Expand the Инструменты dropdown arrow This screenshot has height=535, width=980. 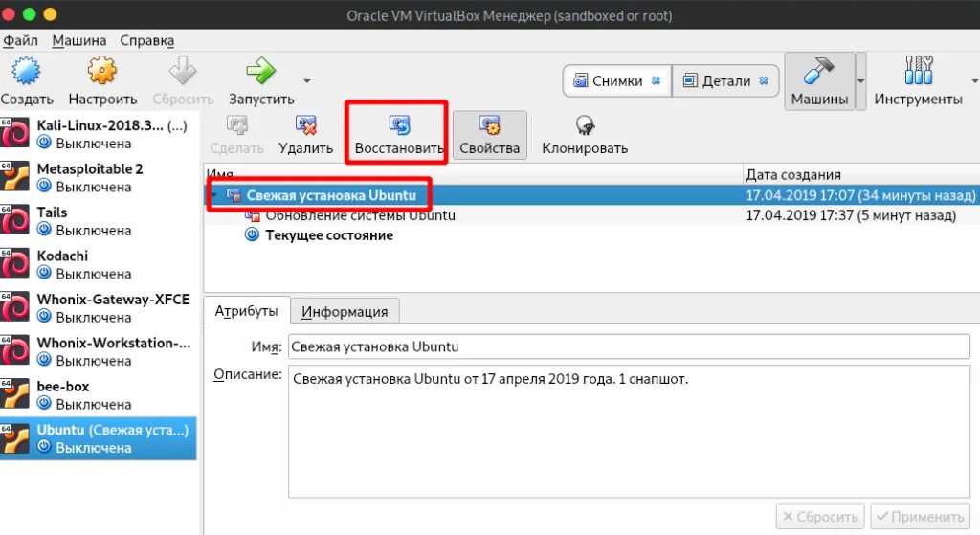974,81
